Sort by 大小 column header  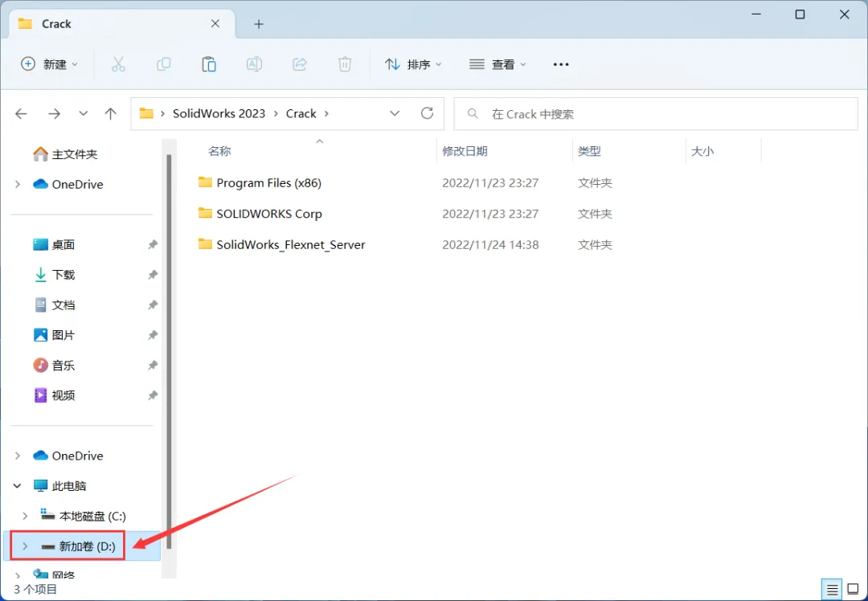click(x=702, y=151)
